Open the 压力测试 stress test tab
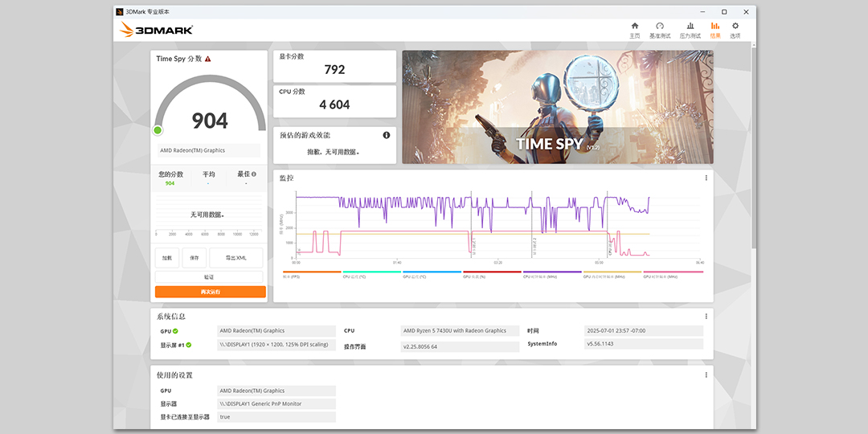 point(690,30)
